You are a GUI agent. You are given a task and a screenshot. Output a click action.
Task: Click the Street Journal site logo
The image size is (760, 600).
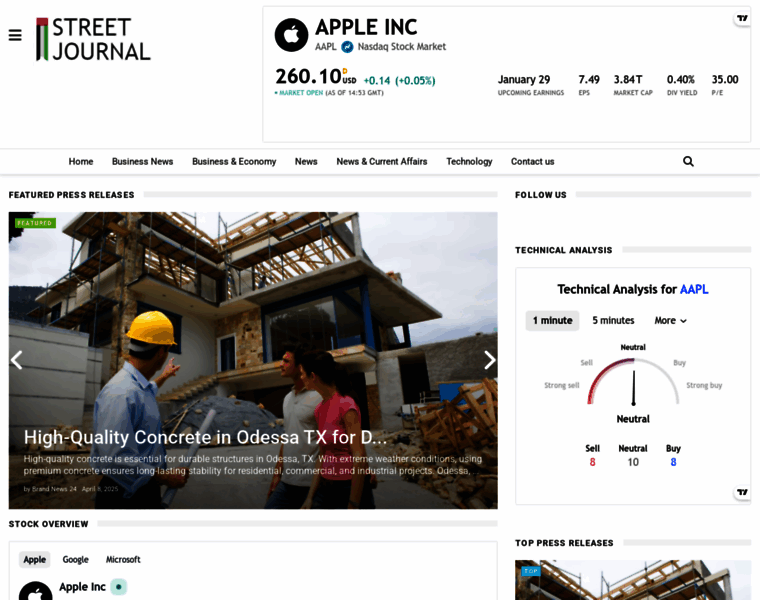[x=93, y=39]
